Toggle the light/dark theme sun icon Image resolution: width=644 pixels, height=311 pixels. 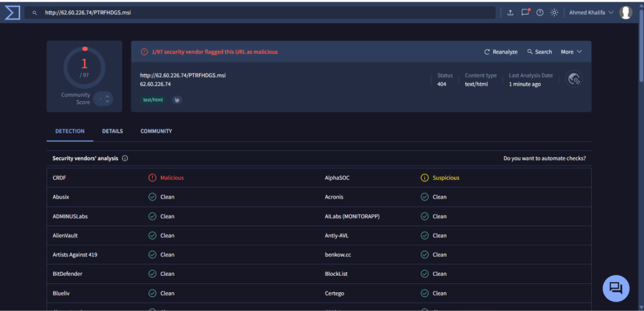pyautogui.click(x=554, y=13)
